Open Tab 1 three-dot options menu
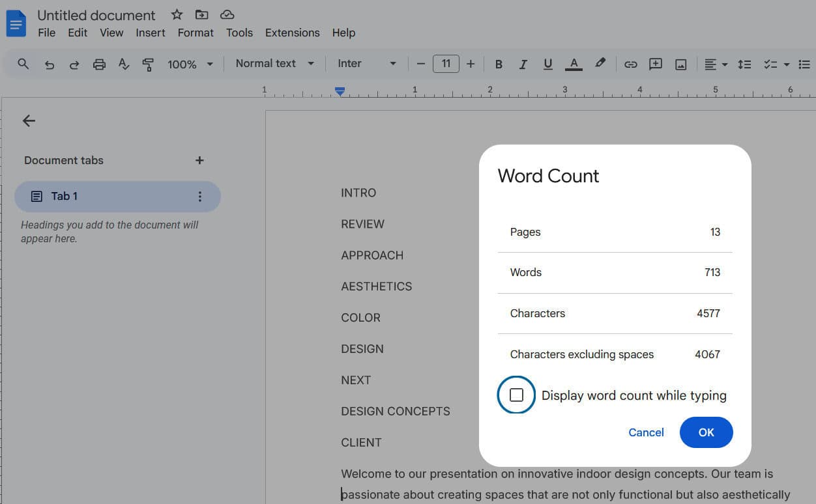 coord(200,197)
